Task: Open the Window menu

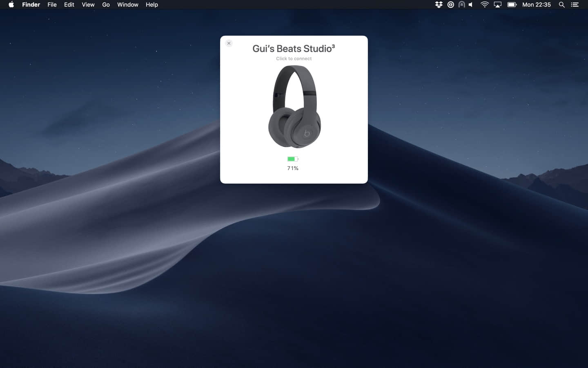Action: click(x=127, y=4)
